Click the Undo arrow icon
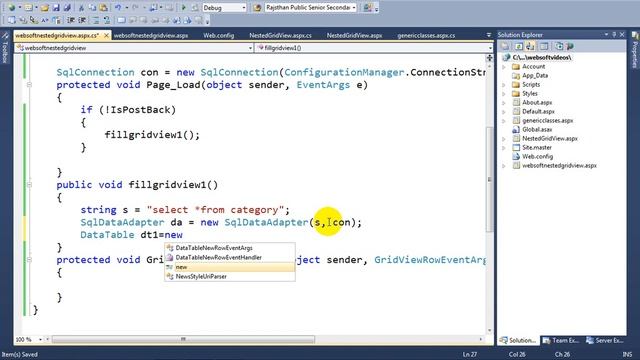 pyautogui.click(x=118, y=7)
